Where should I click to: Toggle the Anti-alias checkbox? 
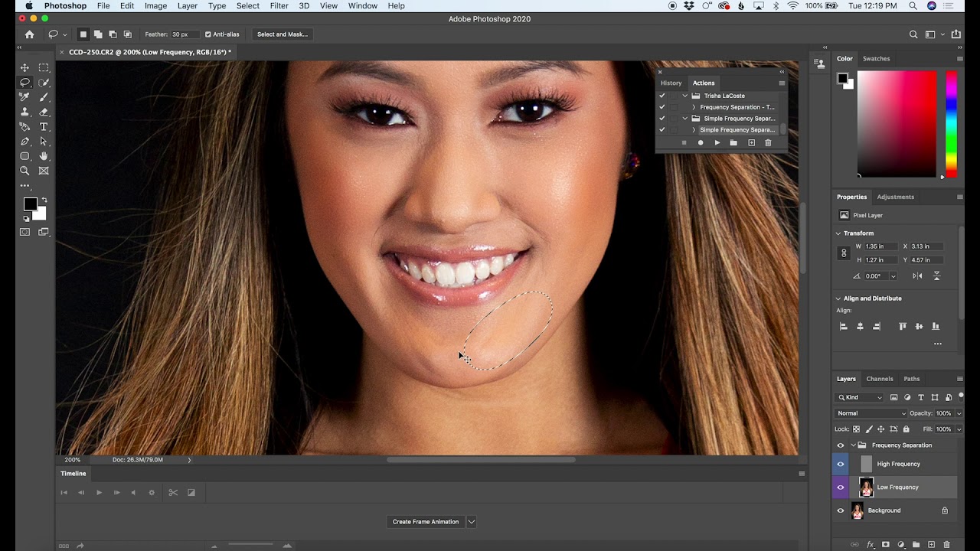coord(208,34)
